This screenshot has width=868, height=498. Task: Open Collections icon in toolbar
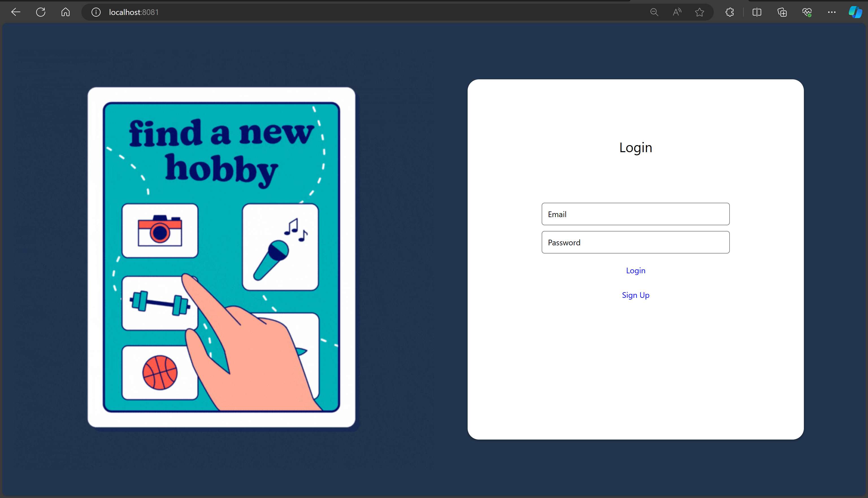[x=782, y=12]
